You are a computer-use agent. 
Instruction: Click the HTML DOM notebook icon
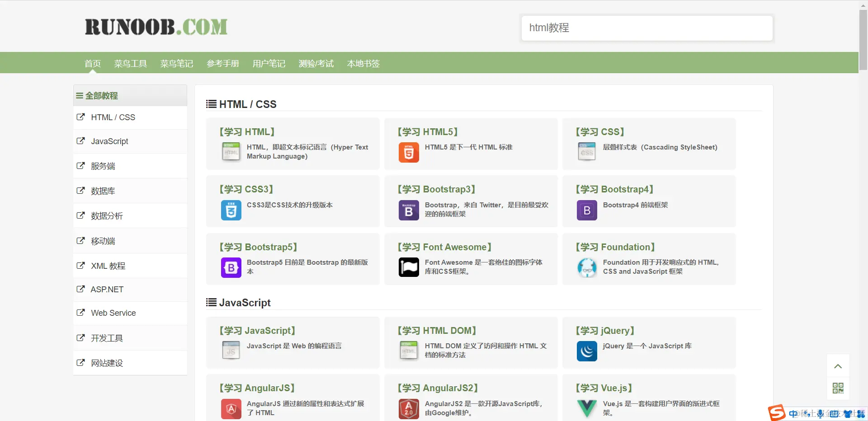[x=409, y=351]
